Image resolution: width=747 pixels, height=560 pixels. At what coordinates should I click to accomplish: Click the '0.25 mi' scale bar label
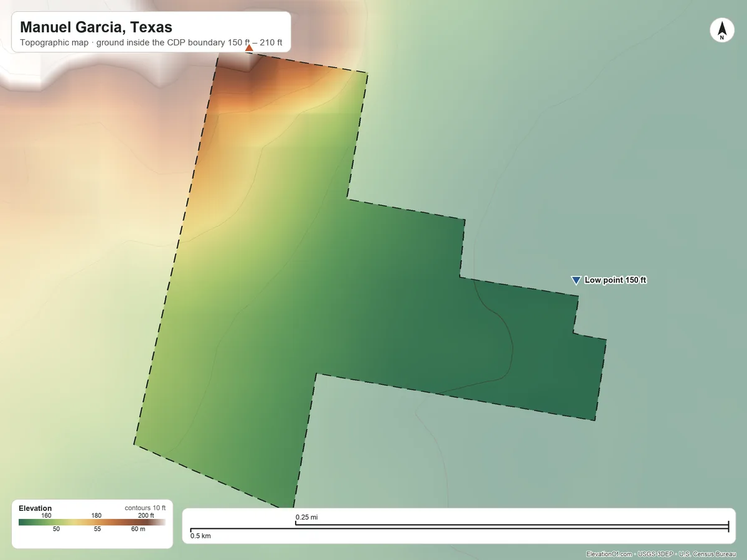306,517
